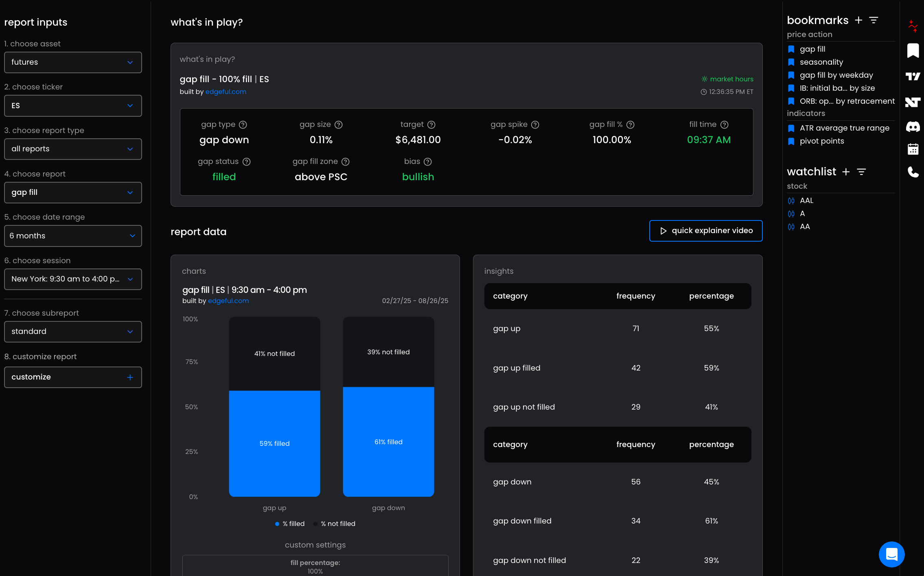The image size is (924, 576).
Task: Open the New York session dropdown
Action: (73, 279)
